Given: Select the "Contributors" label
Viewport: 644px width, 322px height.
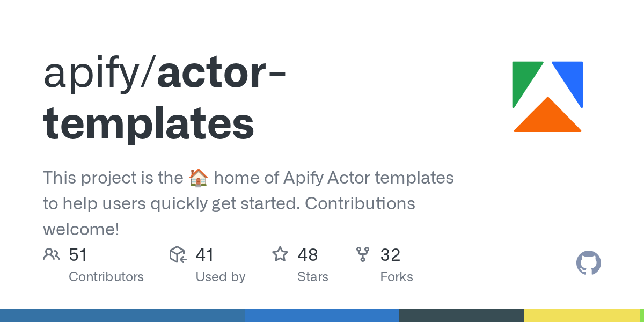Looking at the screenshot, I should [x=106, y=277].
